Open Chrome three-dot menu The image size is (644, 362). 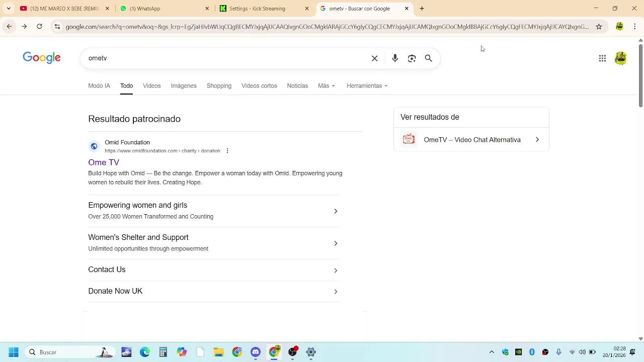[634, 27]
